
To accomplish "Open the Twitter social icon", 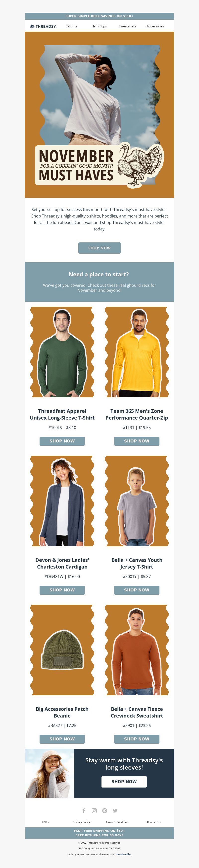I will pyautogui.click(x=115, y=810).
